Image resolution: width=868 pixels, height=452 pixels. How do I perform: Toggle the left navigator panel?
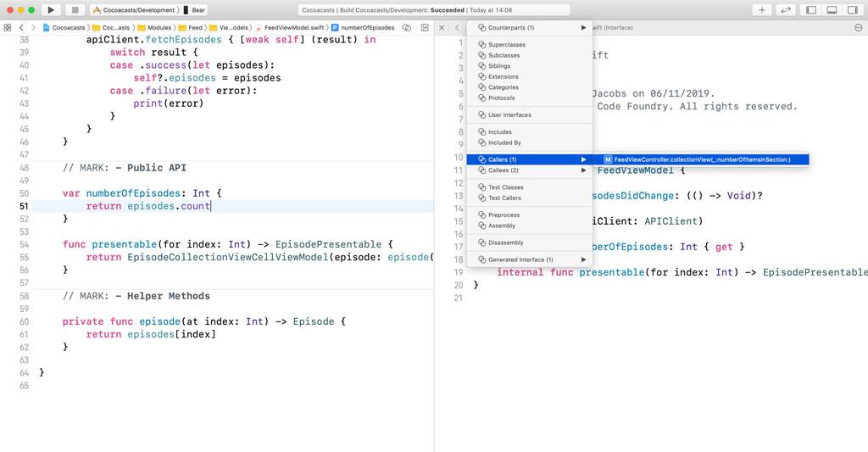click(811, 10)
